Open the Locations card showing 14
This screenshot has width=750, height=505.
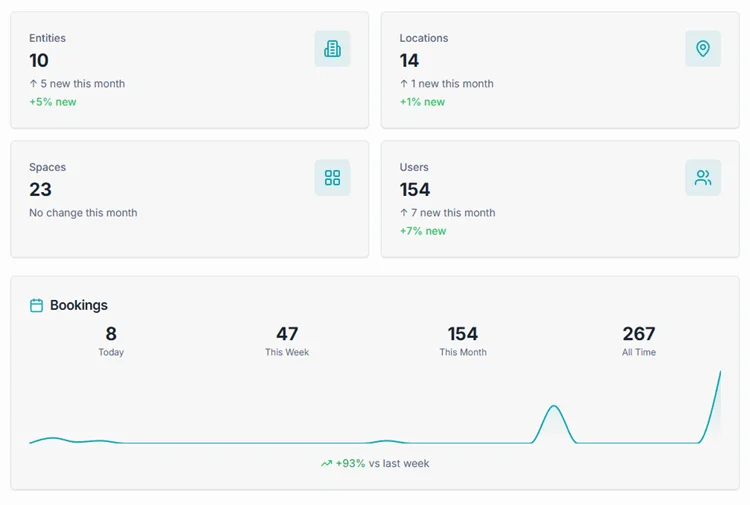coord(559,70)
